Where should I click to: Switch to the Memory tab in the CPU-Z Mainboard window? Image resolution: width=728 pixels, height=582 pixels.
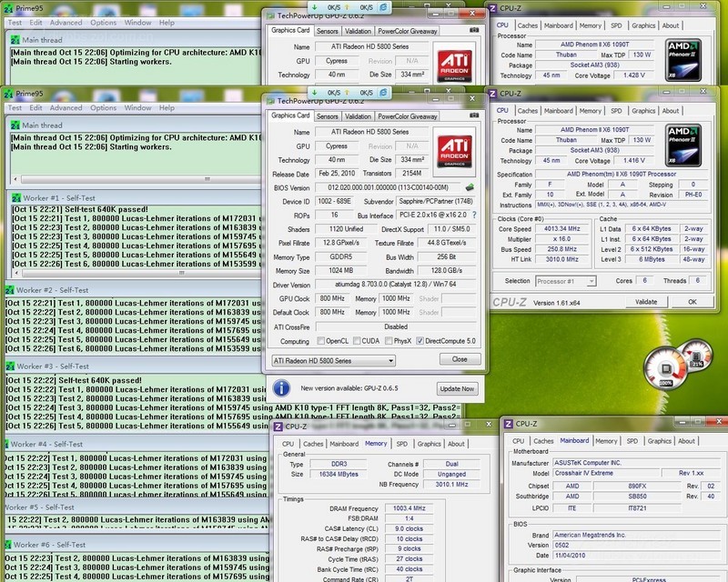point(606,441)
